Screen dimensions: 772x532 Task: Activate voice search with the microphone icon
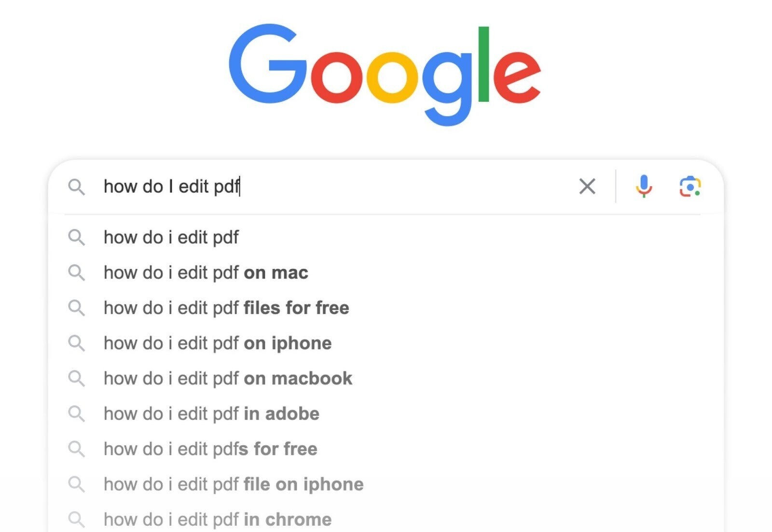[x=644, y=187]
